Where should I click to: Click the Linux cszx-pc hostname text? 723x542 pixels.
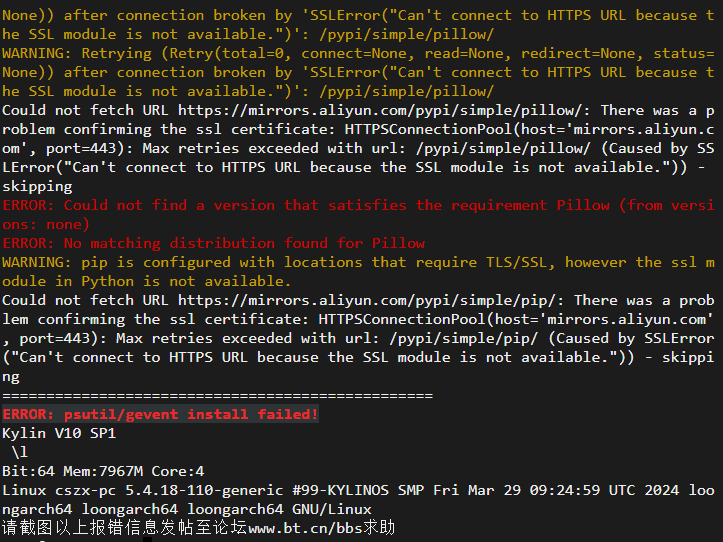pyautogui.click(x=59, y=490)
